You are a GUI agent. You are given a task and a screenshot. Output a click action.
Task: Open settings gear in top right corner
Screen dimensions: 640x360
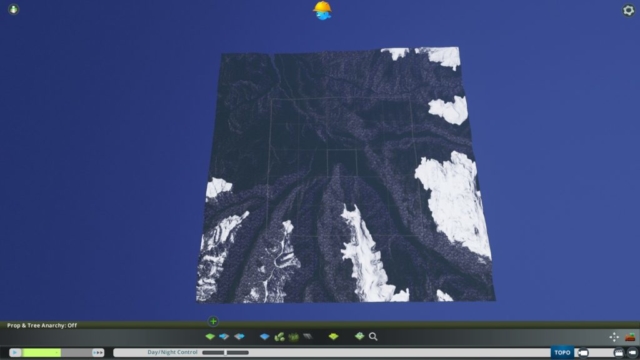[x=629, y=10]
